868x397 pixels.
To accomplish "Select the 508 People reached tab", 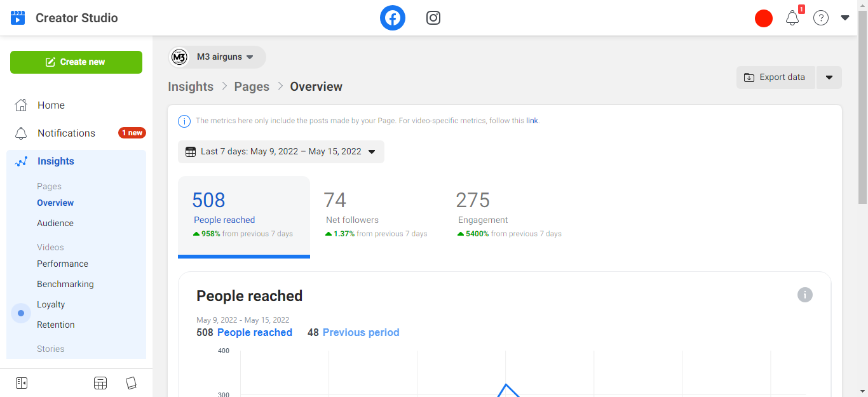I will coord(244,217).
